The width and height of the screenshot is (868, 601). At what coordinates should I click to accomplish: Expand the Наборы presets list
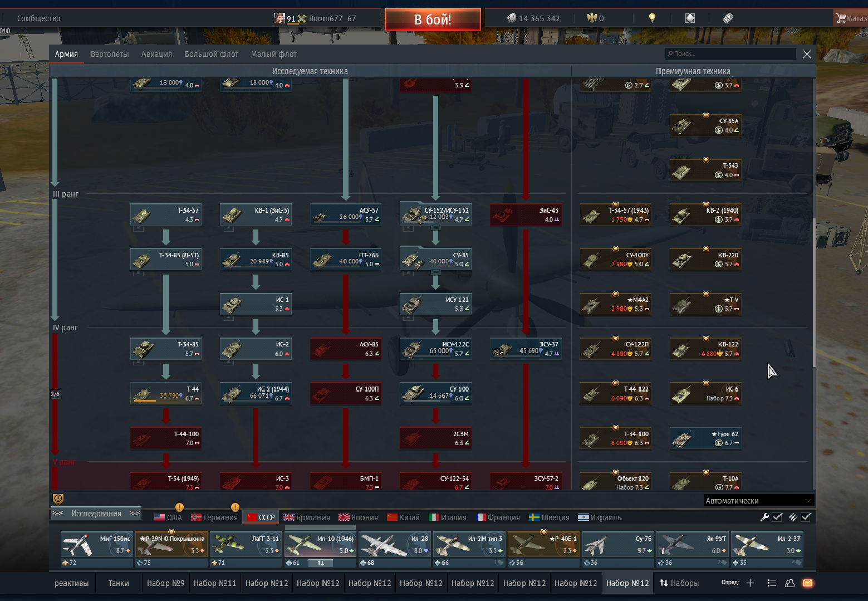tap(679, 583)
